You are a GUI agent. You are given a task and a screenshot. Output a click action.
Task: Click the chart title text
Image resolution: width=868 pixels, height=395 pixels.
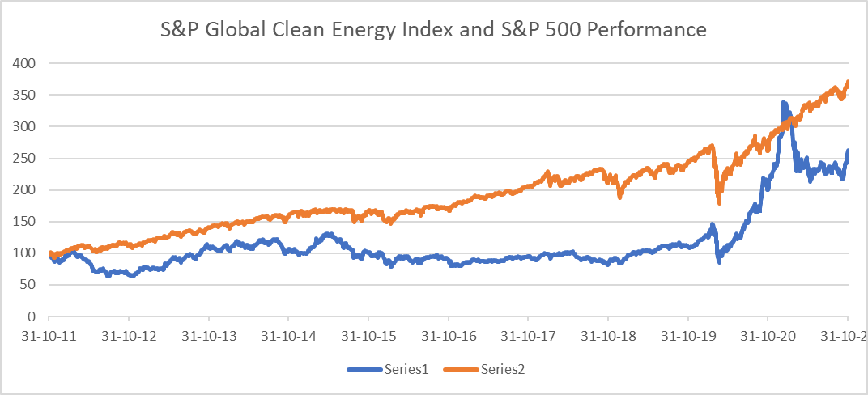coord(434,30)
